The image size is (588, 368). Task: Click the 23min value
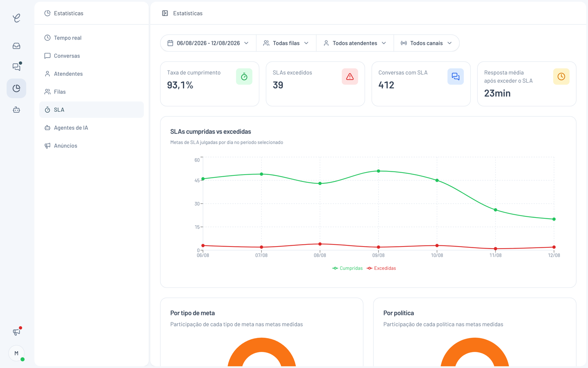497,93
